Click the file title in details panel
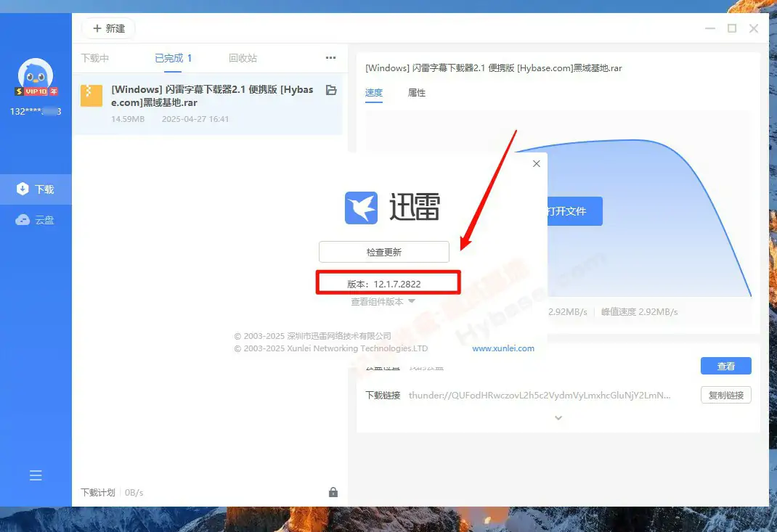This screenshot has height=532, width=777. tap(494, 68)
